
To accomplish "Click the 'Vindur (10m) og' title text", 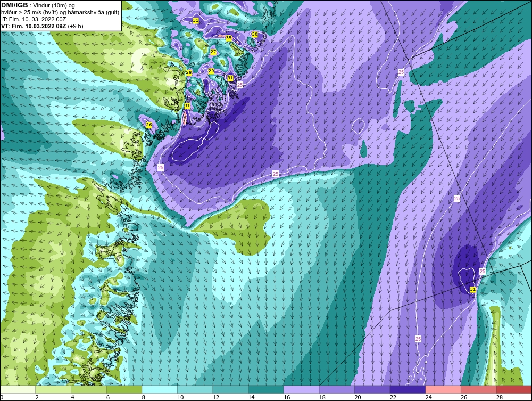I will (x=55, y=6).
